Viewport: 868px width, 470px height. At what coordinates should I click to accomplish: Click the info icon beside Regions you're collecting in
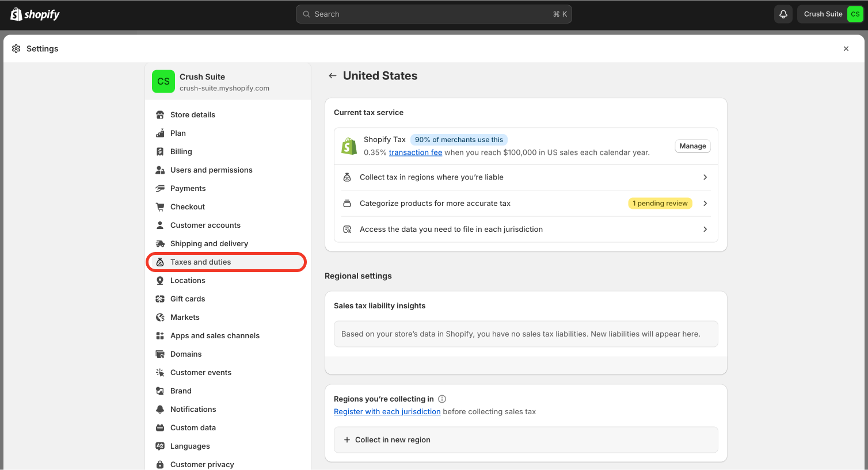442,399
